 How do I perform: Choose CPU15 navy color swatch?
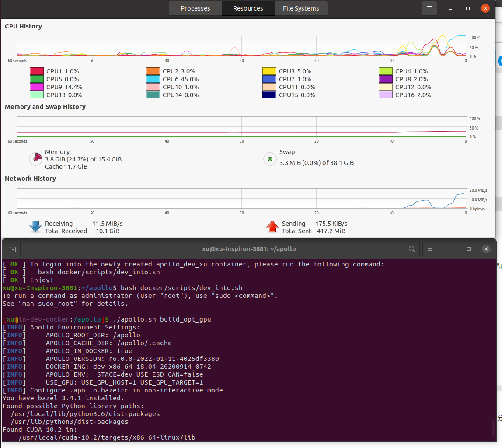[x=269, y=95]
